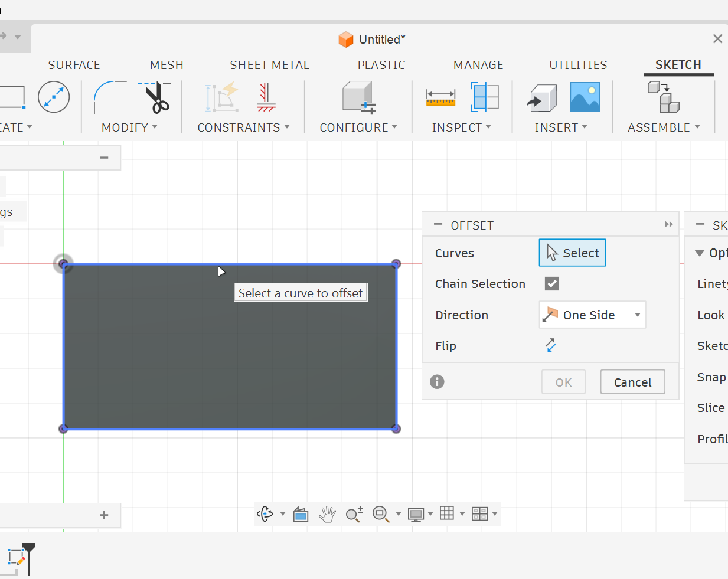This screenshot has width=728, height=579.
Task: Expand the ASSEMBLE menu
Action: [x=664, y=127]
